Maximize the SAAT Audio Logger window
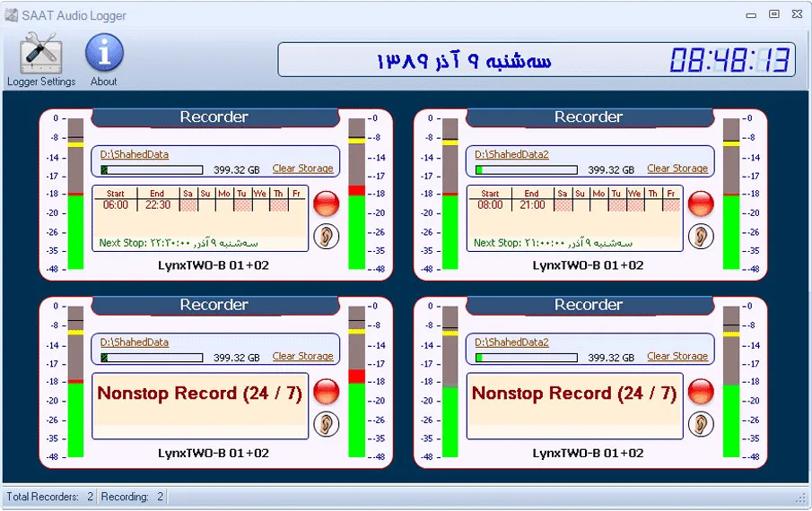 click(773, 14)
